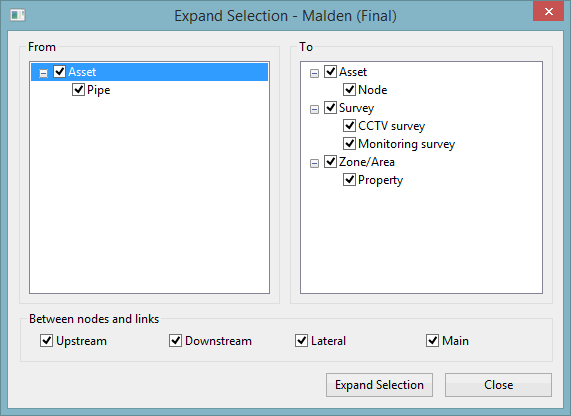The width and height of the screenshot is (571, 416).
Task: Disable the Downstream option
Action: (175, 341)
